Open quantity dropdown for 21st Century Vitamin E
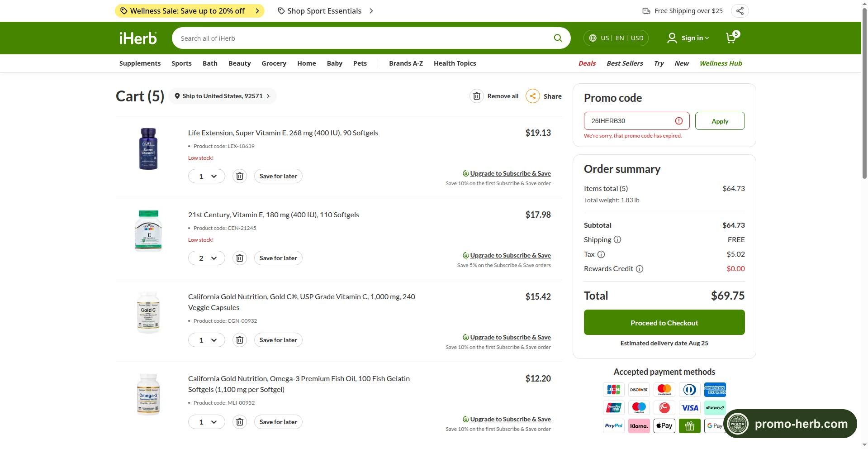 (x=207, y=258)
